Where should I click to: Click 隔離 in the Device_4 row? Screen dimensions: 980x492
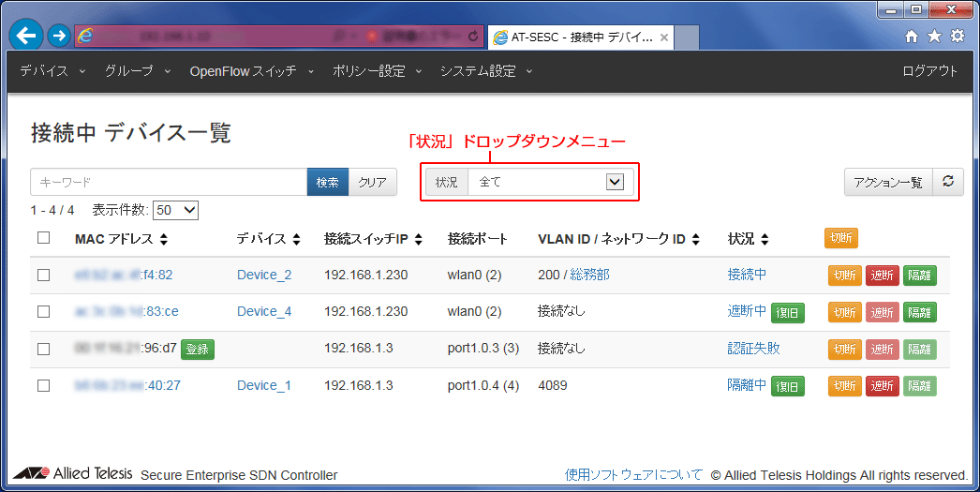pyautogui.click(x=920, y=312)
